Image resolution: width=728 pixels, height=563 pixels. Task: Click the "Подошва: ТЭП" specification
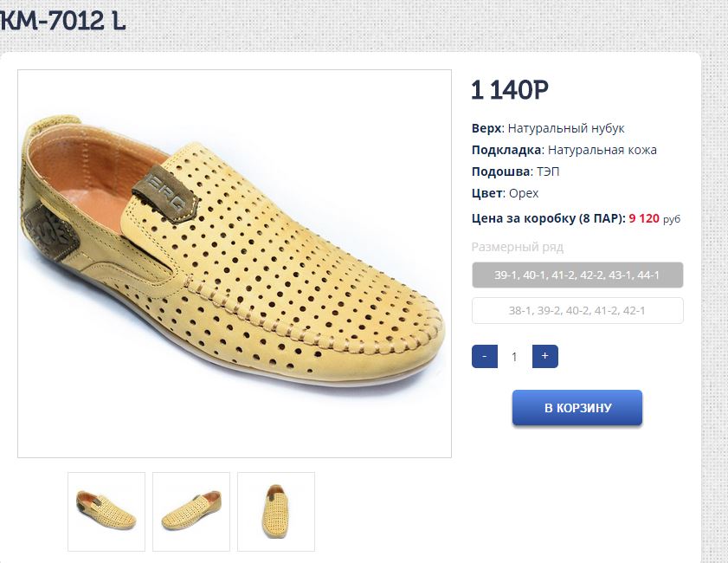(516, 171)
